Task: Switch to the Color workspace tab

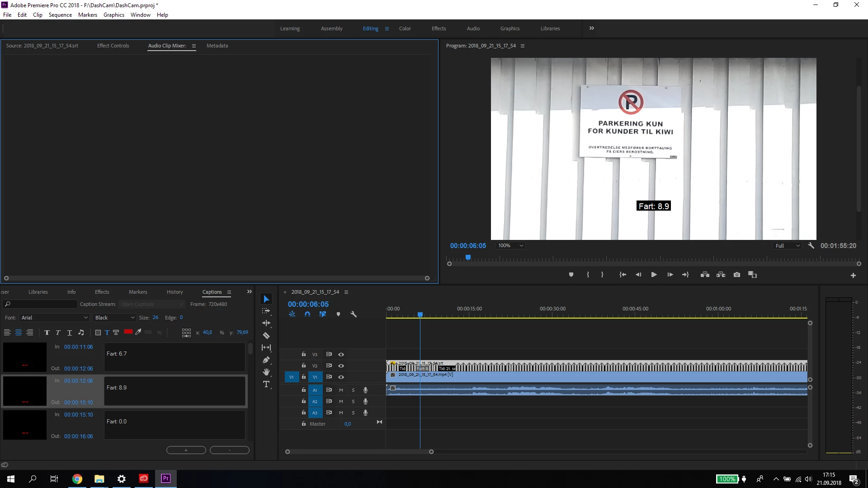Action: [x=405, y=28]
